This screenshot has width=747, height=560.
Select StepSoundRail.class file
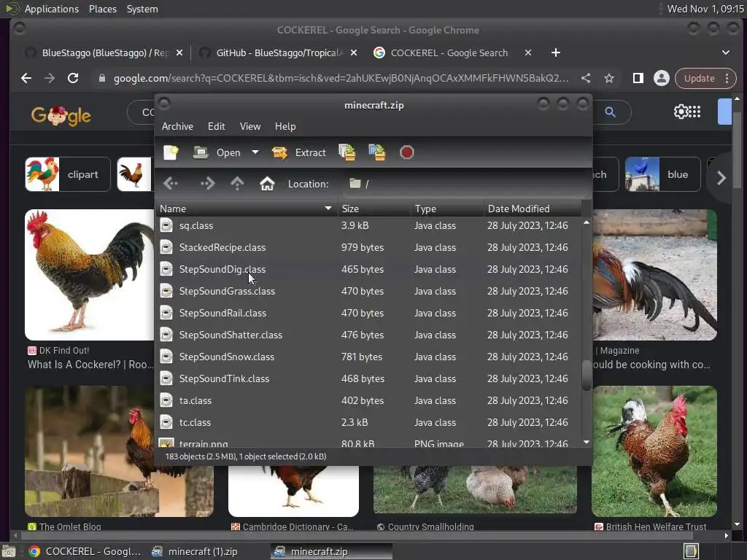tap(368, 313)
